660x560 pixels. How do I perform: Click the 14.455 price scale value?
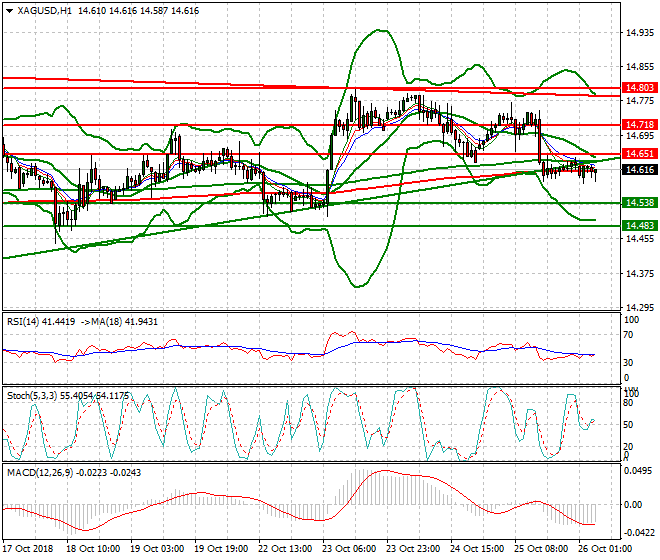point(640,239)
